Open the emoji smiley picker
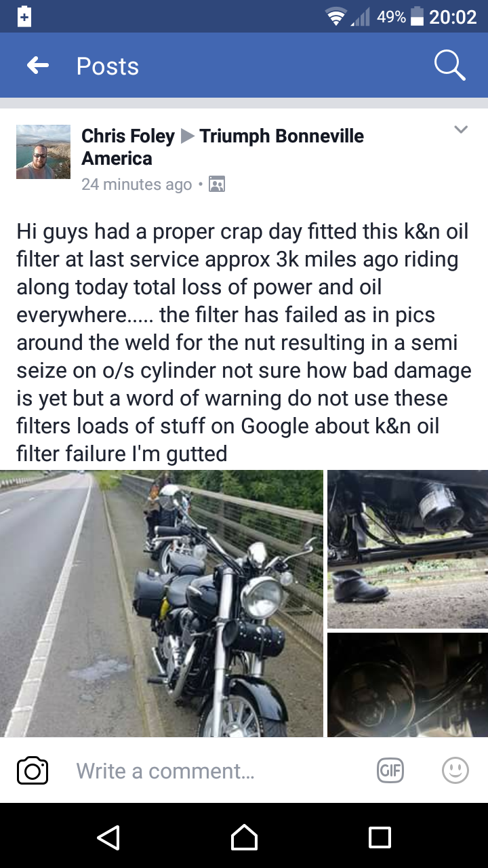 coord(455,770)
